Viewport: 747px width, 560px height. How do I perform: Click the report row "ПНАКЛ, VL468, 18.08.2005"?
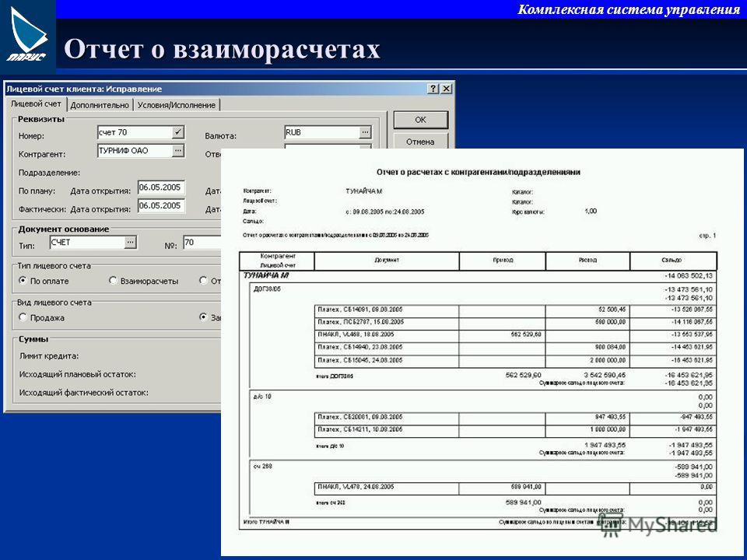pyautogui.click(x=516, y=335)
